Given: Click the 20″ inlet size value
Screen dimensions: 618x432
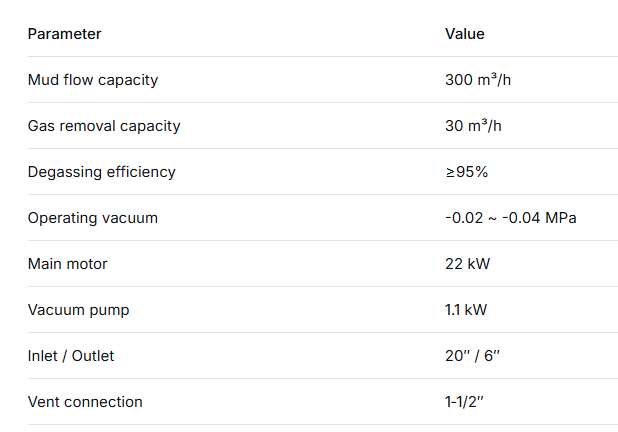Looking at the screenshot, I should pos(457,356).
